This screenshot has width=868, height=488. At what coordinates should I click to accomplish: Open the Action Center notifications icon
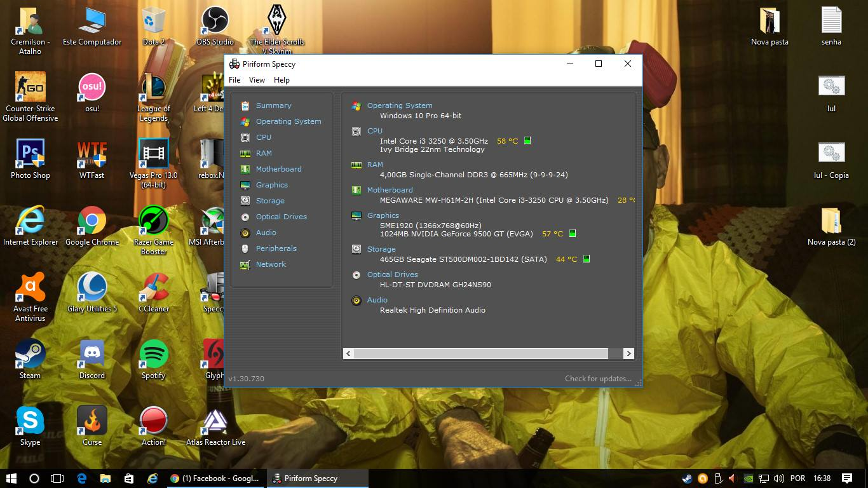pyautogui.click(x=847, y=478)
